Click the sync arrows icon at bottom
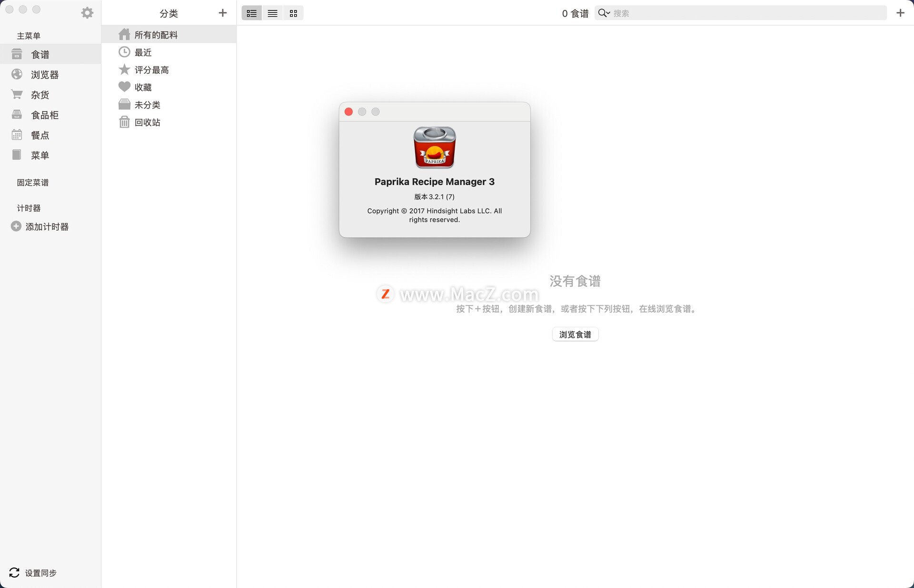This screenshot has height=588, width=914. (x=14, y=573)
